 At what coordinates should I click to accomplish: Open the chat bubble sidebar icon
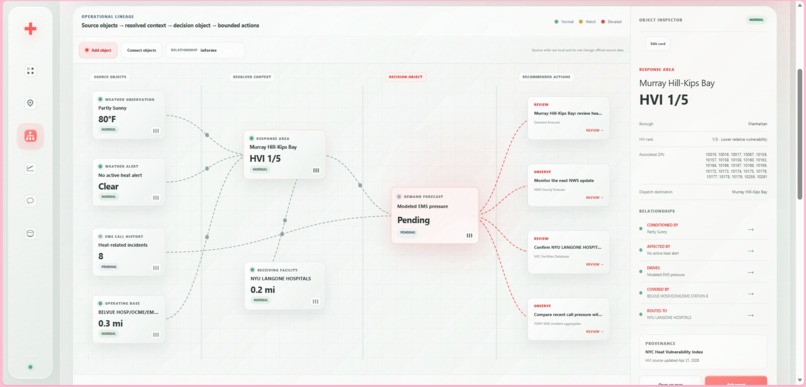click(30, 200)
